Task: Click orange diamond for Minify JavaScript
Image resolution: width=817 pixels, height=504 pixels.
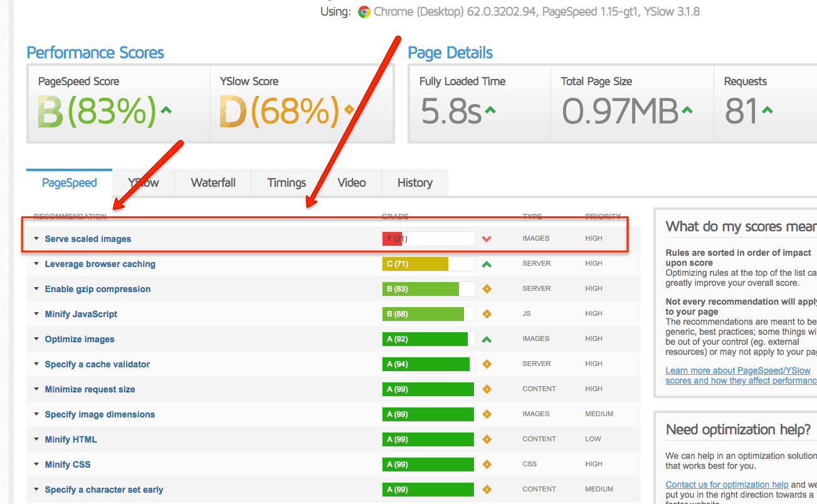Action: (x=487, y=314)
